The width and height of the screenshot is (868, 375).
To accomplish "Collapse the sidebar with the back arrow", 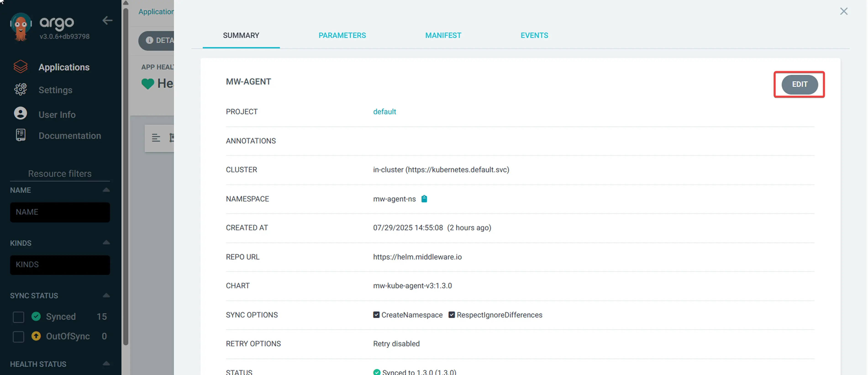I will pyautogui.click(x=107, y=21).
